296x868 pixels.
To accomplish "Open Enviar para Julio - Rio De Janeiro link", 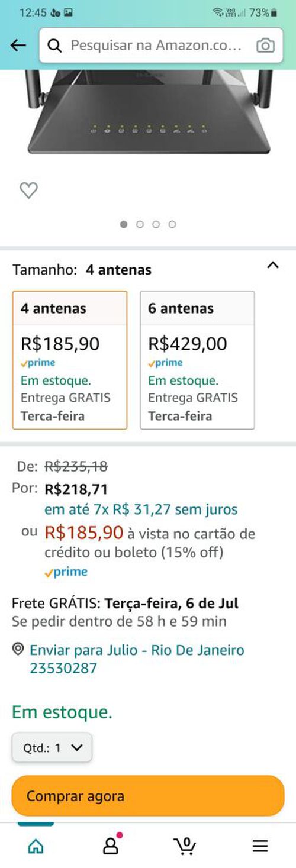I will (137, 659).
